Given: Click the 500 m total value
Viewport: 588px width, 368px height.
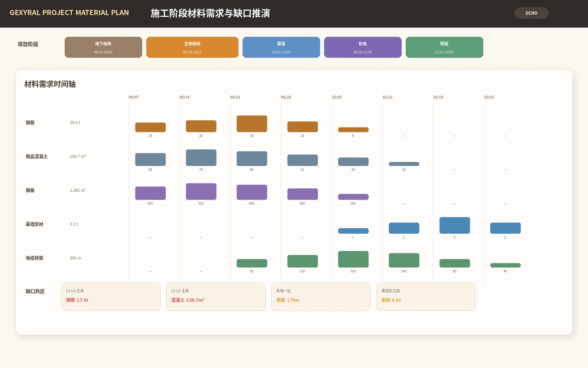Looking at the screenshot, I should (76, 258).
